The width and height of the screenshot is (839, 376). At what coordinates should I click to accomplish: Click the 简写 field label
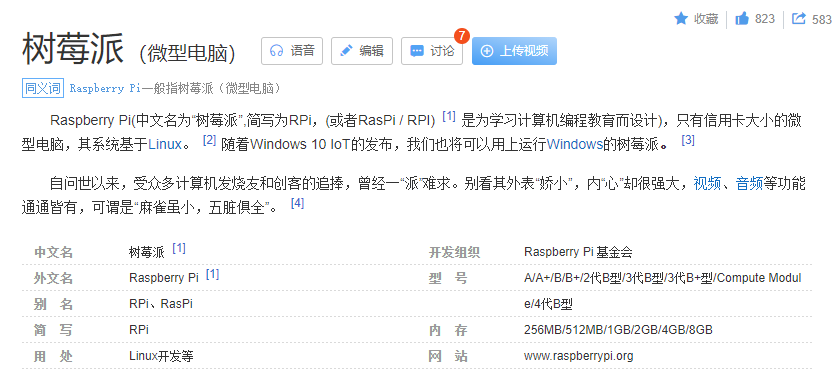[54, 330]
